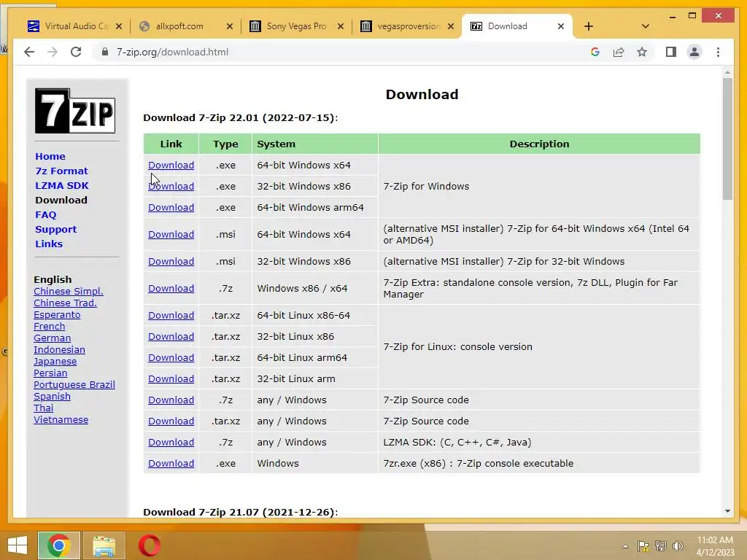
Task: Open Opera browser from the taskbar
Action: tap(149, 545)
